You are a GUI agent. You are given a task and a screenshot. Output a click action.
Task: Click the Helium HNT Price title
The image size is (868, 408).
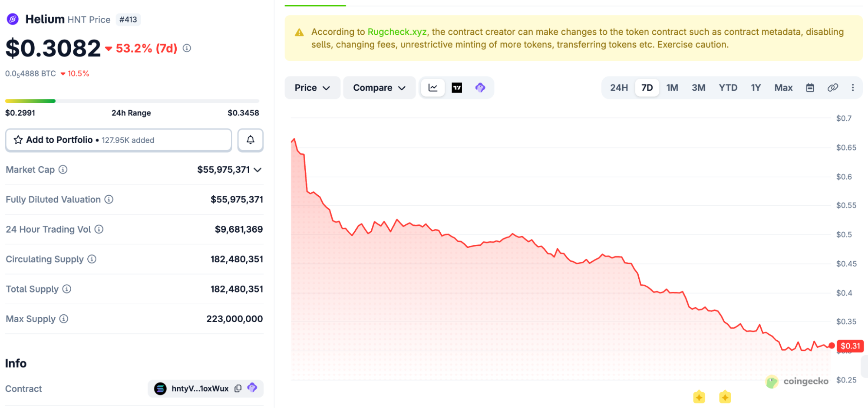click(x=68, y=20)
